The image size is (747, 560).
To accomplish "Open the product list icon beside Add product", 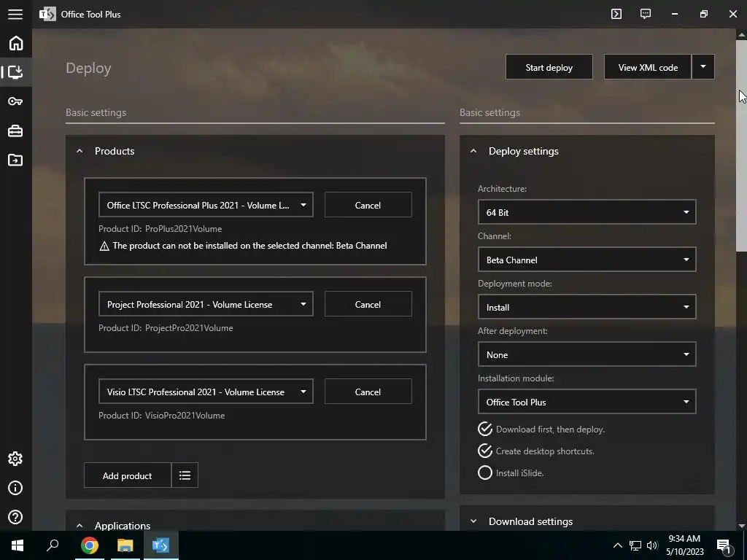I will pyautogui.click(x=185, y=475).
